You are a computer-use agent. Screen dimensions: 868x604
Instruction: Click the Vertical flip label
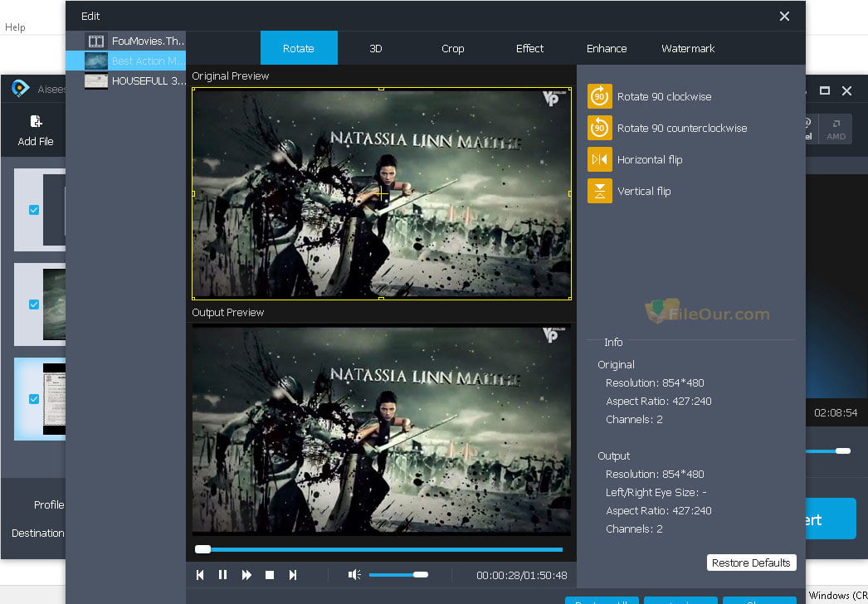(644, 191)
